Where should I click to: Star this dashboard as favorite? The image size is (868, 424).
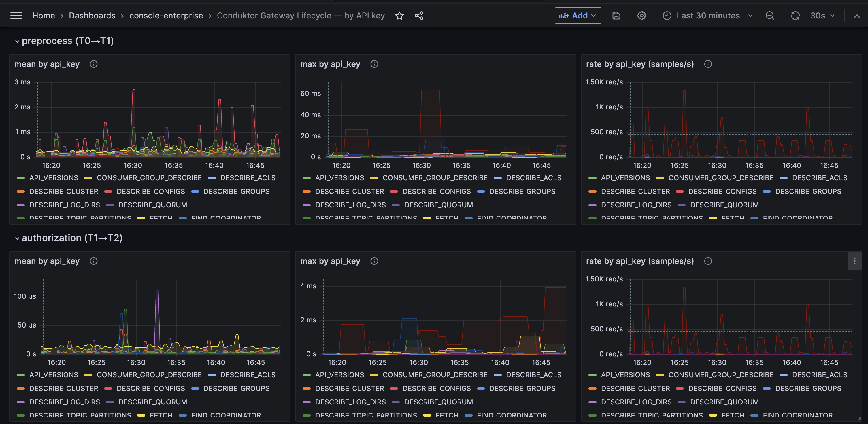coord(399,16)
